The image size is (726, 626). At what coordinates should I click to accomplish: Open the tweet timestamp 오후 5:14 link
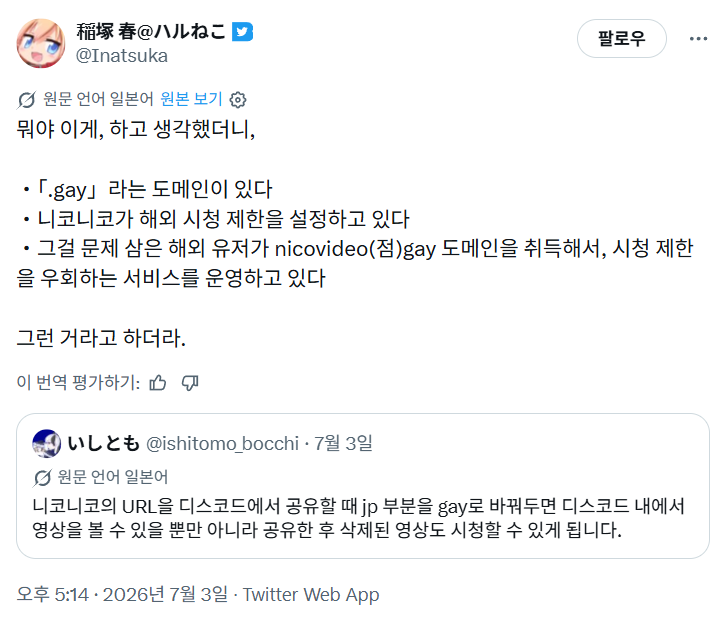pyautogui.click(x=52, y=594)
